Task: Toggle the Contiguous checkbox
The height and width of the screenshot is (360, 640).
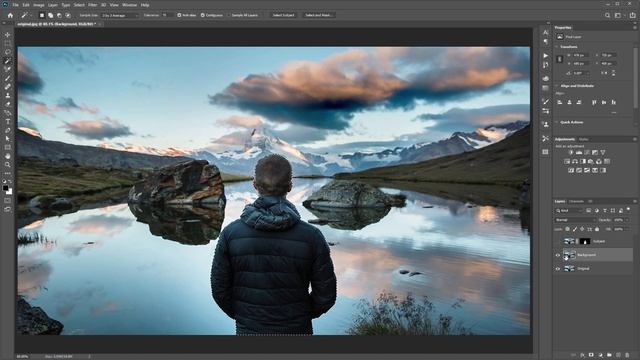Action: click(x=202, y=15)
